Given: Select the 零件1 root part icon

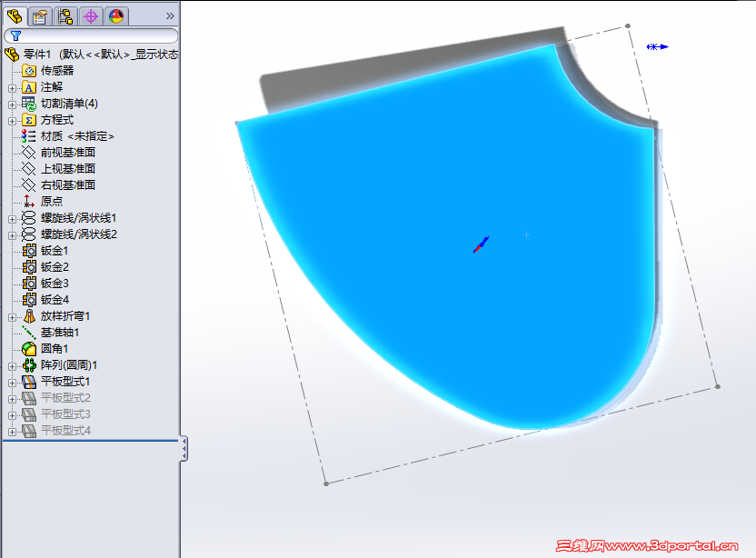Looking at the screenshot, I should (x=12, y=54).
